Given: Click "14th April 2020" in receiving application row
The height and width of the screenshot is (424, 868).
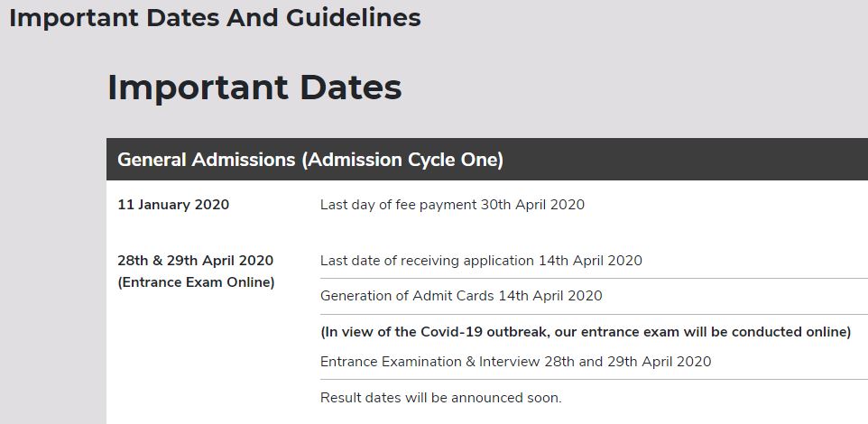Looking at the screenshot, I should coord(590,261).
